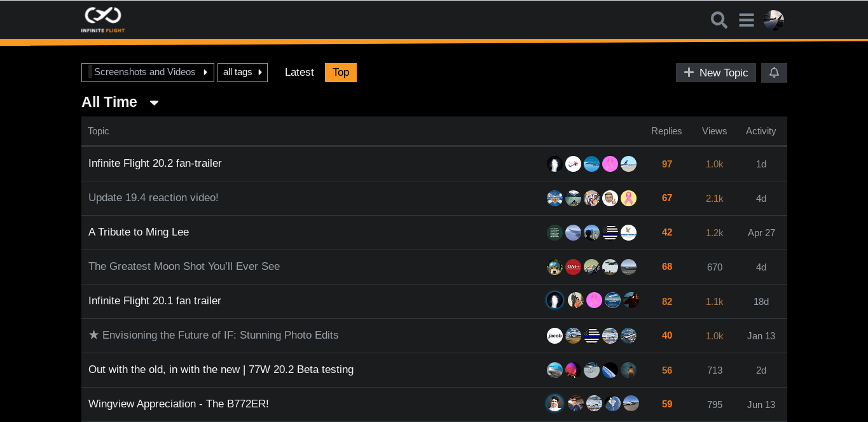Open Infinite Flight 20.2 fan-trailer topic
Screen dimensions: 868x422
[155, 164]
